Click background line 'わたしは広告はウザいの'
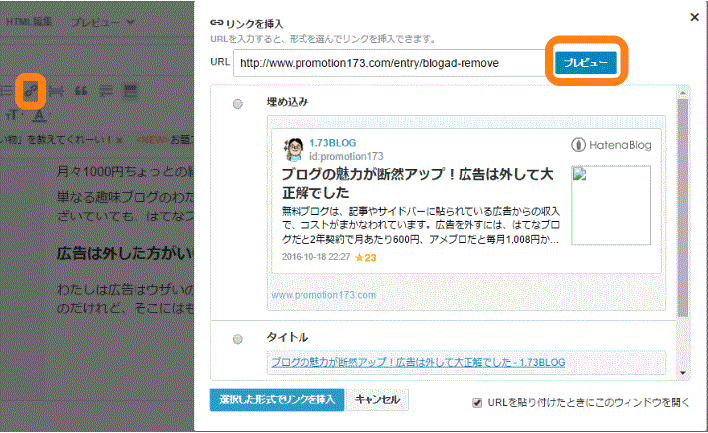 125,289
